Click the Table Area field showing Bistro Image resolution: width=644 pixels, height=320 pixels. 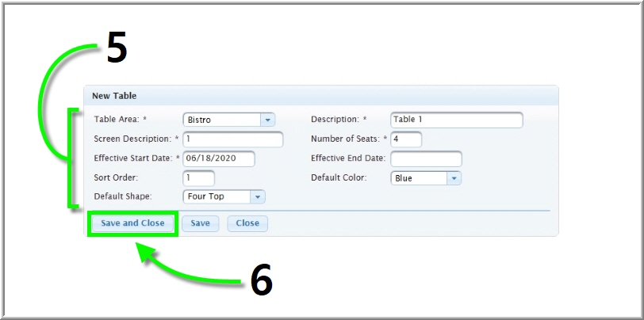tap(222, 120)
